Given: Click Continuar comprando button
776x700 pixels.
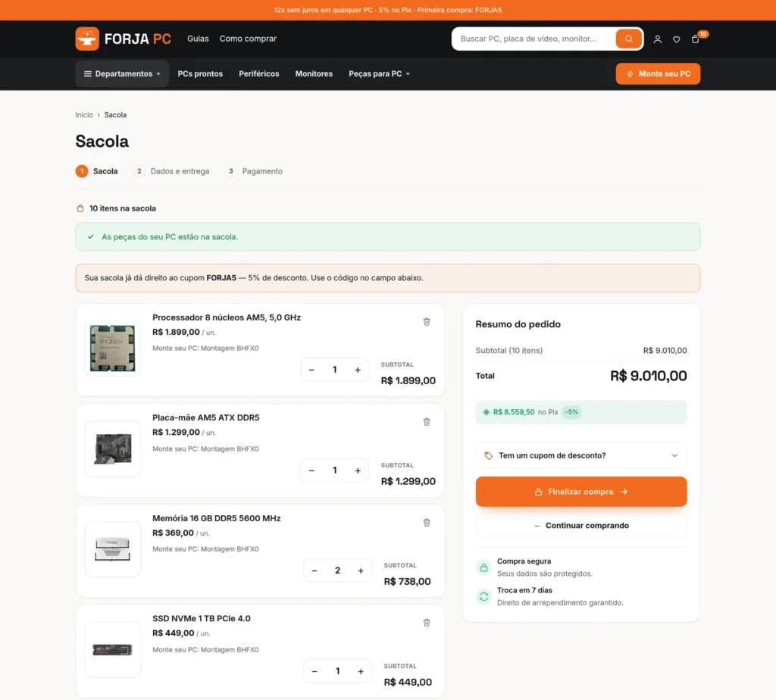Looking at the screenshot, I should pos(581,525).
